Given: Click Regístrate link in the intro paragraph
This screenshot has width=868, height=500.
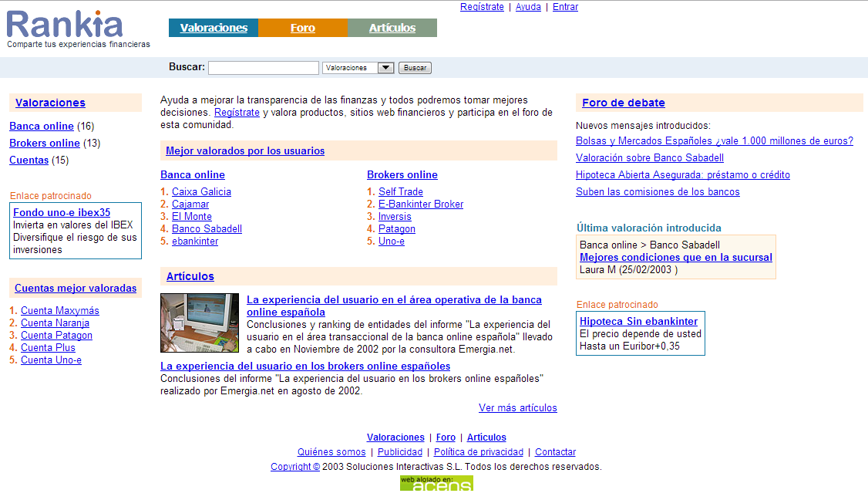Looking at the screenshot, I should point(237,113).
